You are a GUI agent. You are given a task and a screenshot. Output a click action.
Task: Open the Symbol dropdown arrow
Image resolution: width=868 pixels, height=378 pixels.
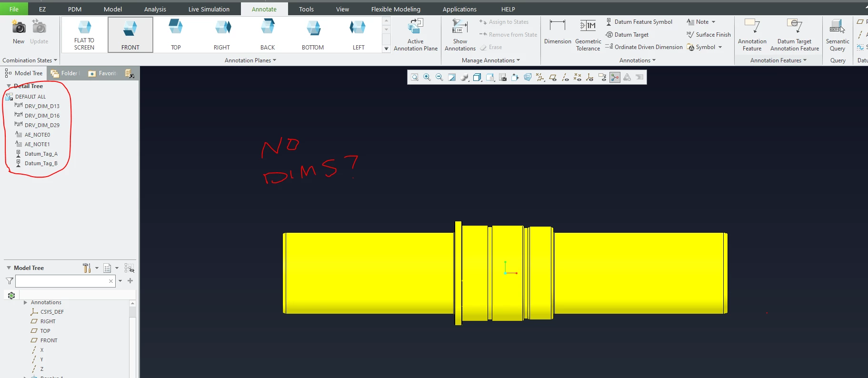(720, 47)
